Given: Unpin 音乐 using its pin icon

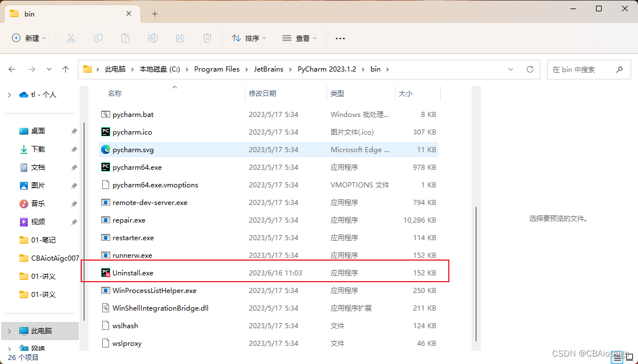Looking at the screenshot, I should 74,204.
